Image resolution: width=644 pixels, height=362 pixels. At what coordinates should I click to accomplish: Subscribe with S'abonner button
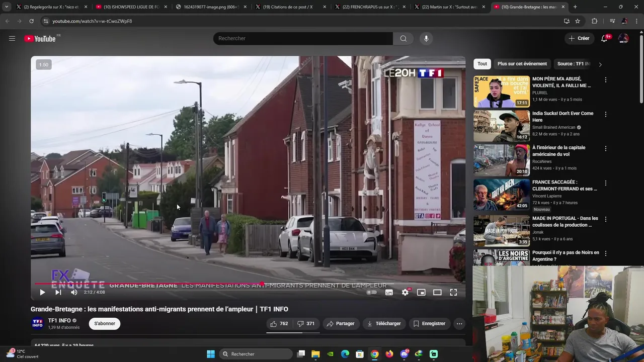[x=105, y=324]
